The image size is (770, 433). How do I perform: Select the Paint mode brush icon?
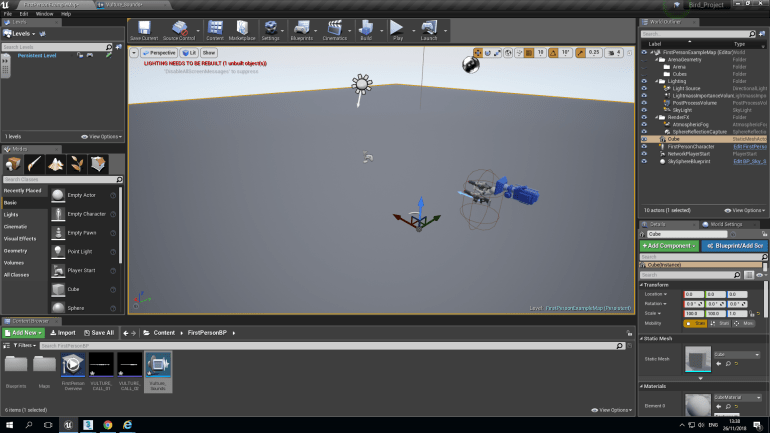point(34,164)
